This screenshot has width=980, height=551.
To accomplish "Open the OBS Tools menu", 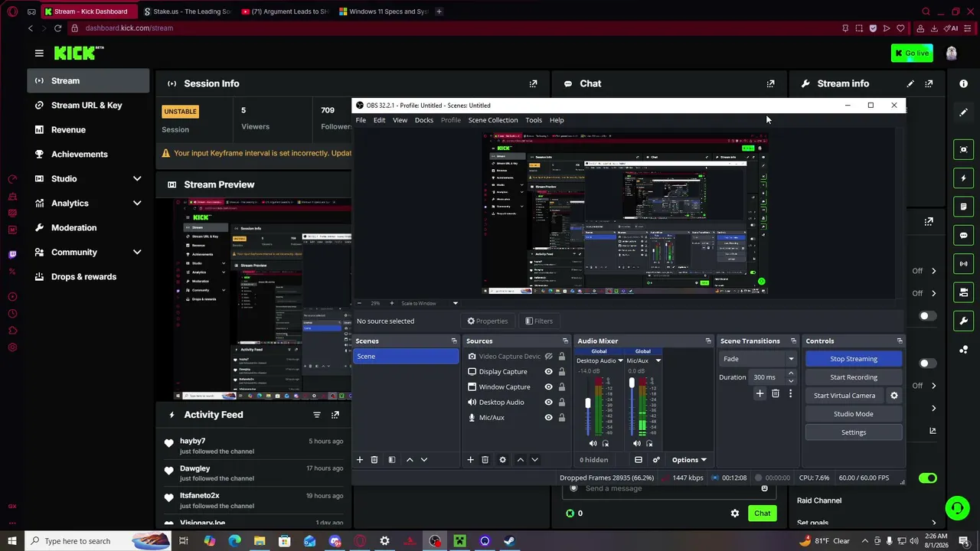I will point(534,120).
